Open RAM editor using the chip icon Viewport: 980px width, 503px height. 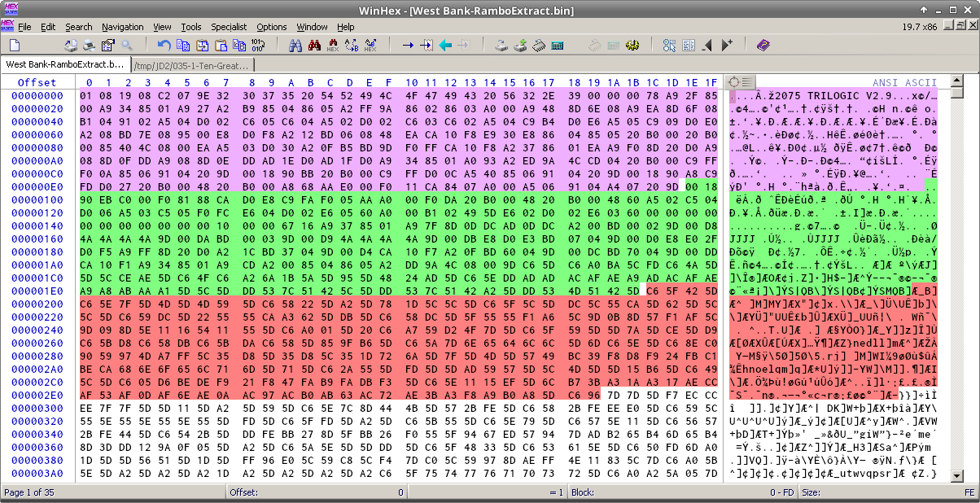coord(539,46)
